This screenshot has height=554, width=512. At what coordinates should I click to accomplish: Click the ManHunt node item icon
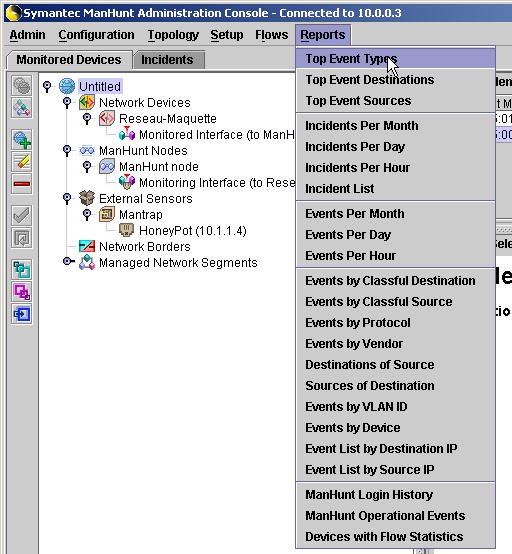point(107,166)
